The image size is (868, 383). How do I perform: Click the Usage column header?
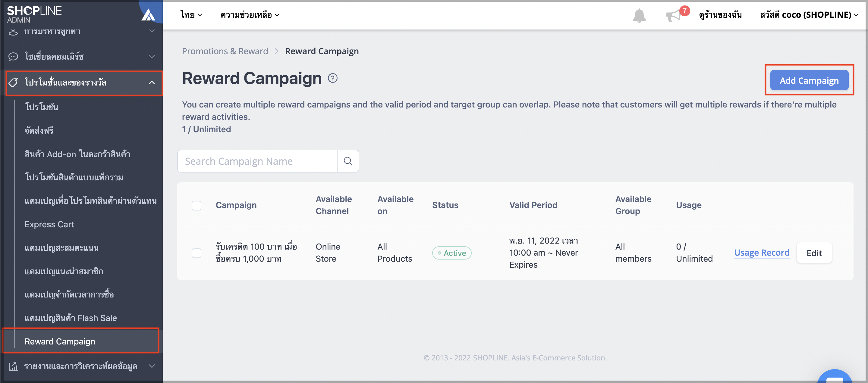click(689, 205)
